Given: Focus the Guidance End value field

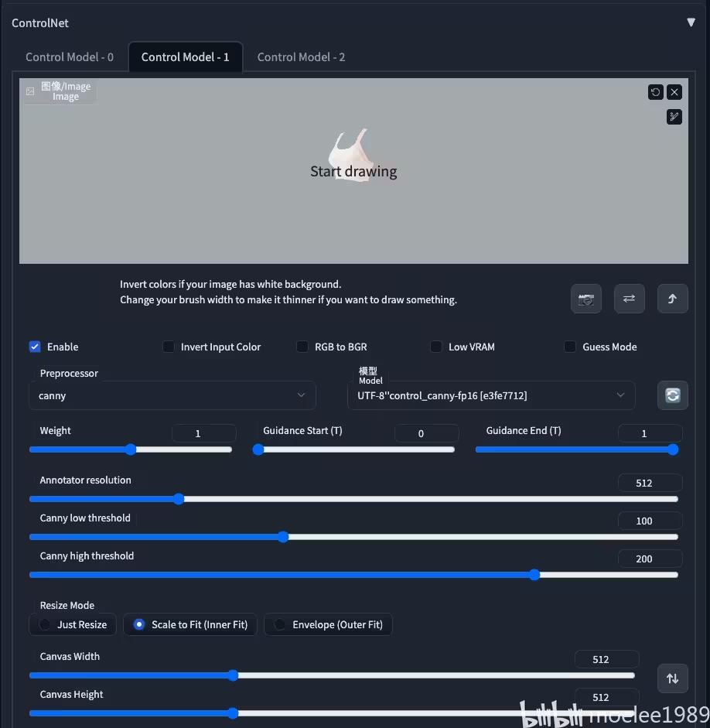Looking at the screenshot, I should pyautogui.click(x=650, y=433).
